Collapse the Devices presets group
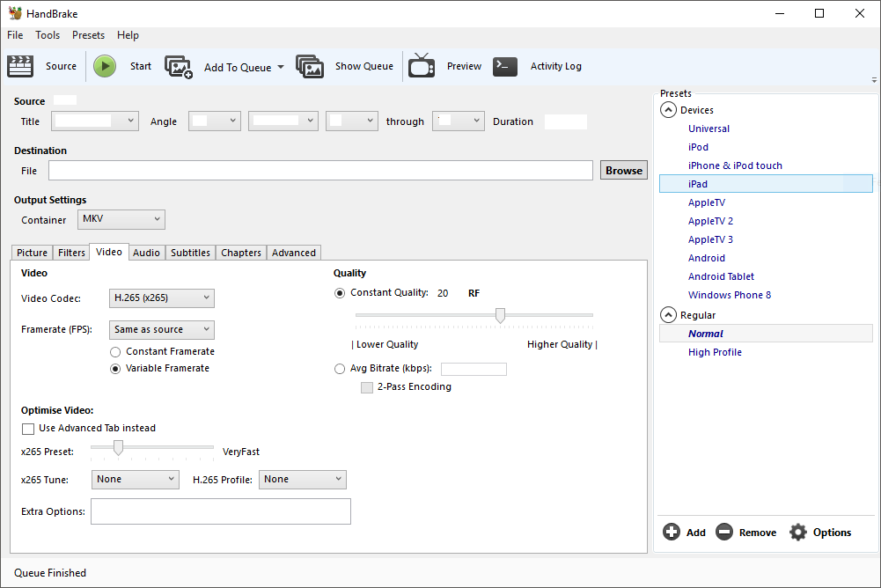Screen dimensions: 881x588 668,110
